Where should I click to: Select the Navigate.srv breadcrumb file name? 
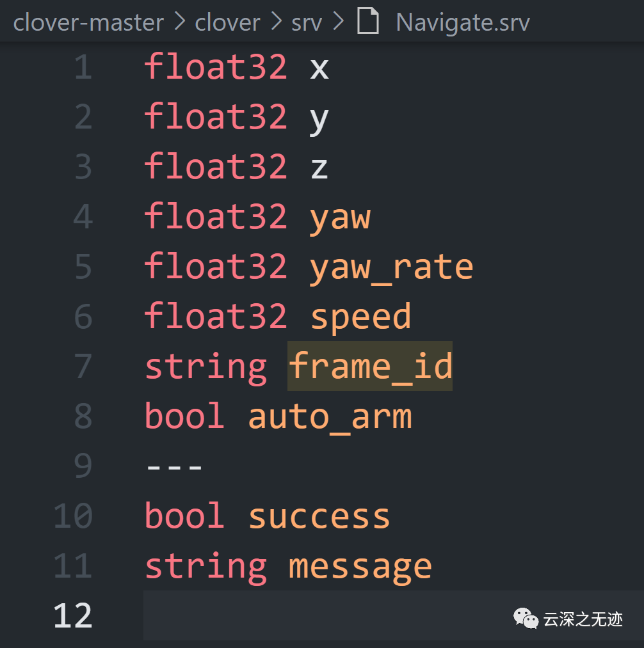click(x=463, y=23)
